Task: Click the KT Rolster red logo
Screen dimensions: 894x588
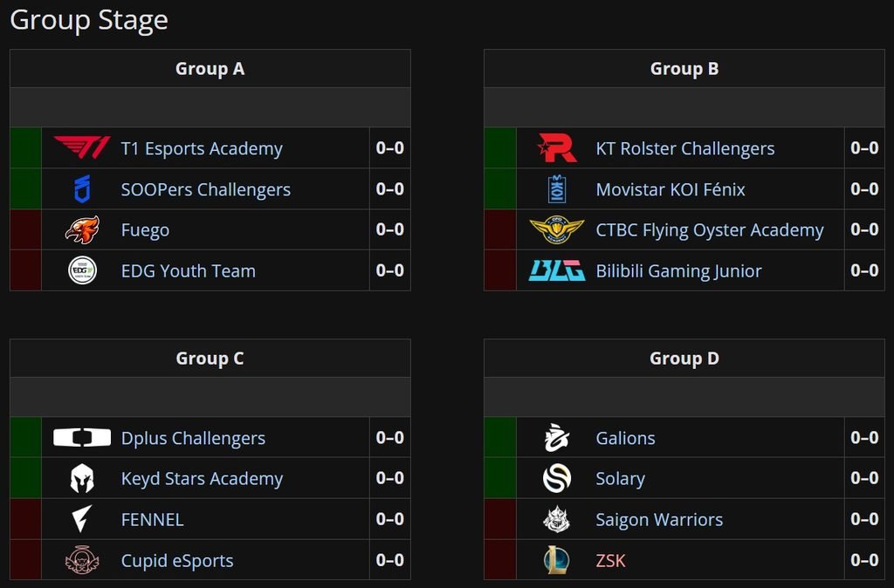Action: 557,147
